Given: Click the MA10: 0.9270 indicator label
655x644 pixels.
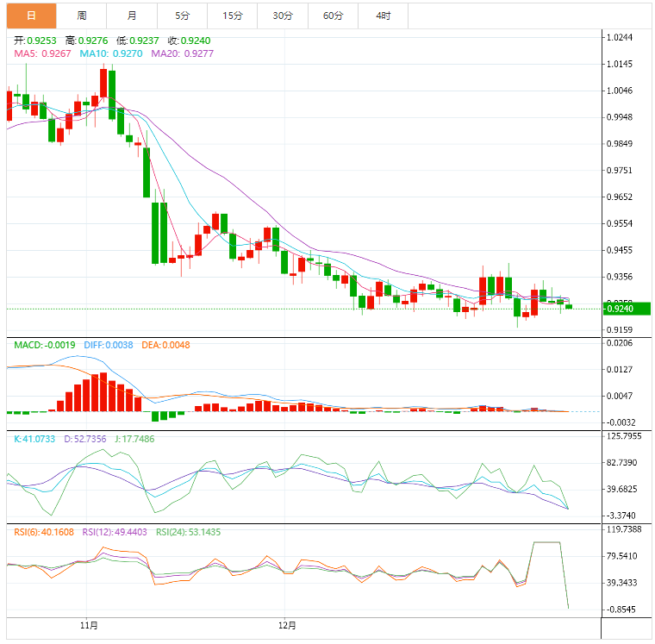Looking at the screenshot, I should [111, 53].
